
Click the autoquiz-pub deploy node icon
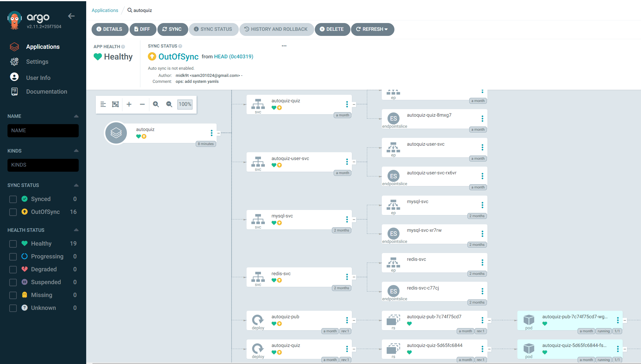[x=258, y=320]
